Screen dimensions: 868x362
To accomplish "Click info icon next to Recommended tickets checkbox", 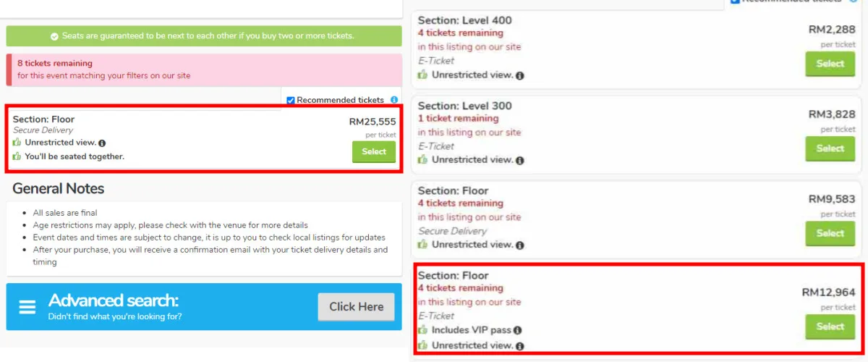I will tap(394, 100).
